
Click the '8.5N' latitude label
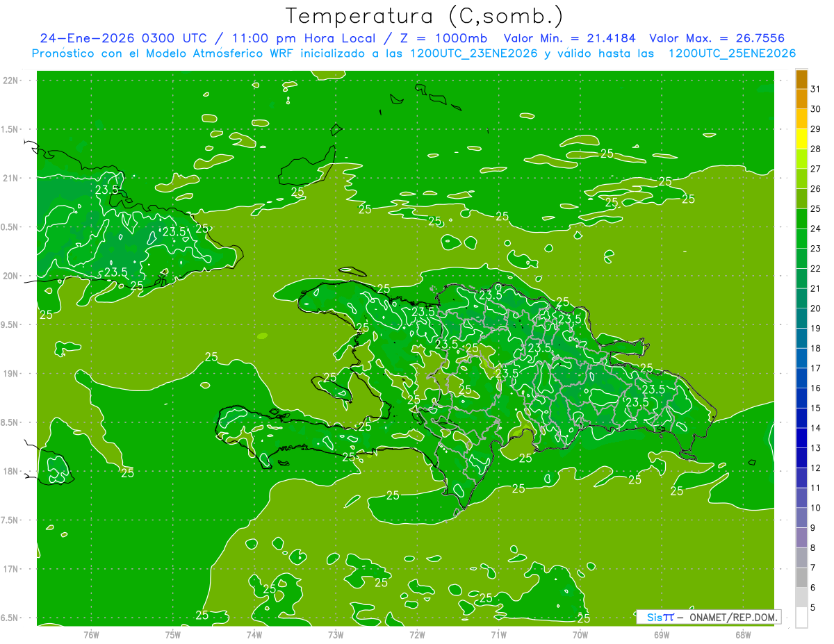(x=10, y=422)
